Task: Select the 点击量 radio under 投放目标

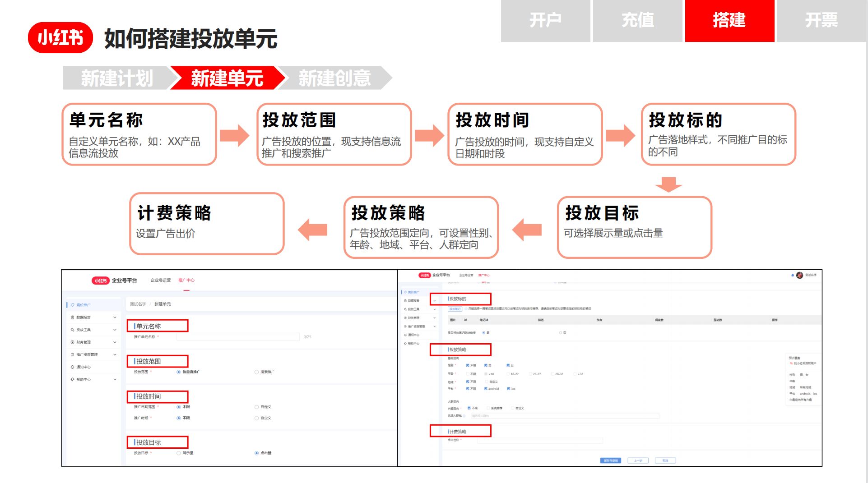Action: point(255,453)
